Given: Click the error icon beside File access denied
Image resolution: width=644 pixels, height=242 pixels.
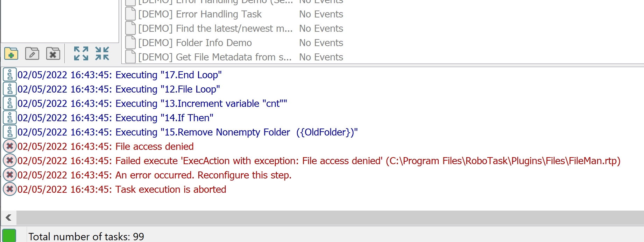Looking at the screenshot, I should click(10, 146).
